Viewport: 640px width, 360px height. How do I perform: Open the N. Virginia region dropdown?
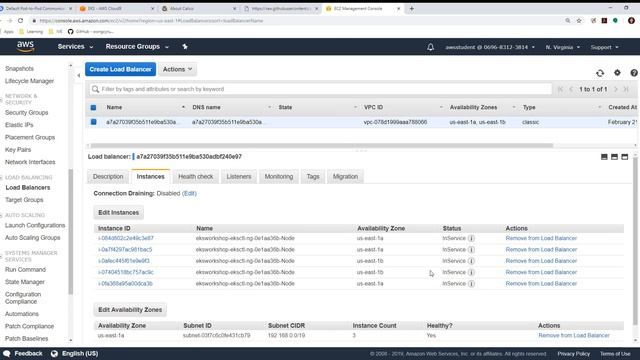tap(562, 47)
